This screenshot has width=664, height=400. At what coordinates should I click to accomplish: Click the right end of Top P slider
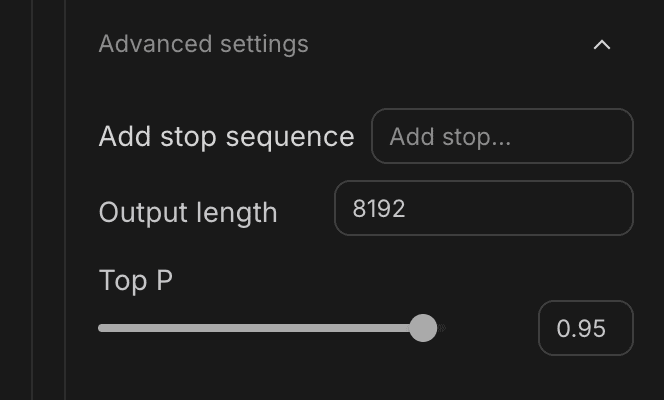point(441,327)
